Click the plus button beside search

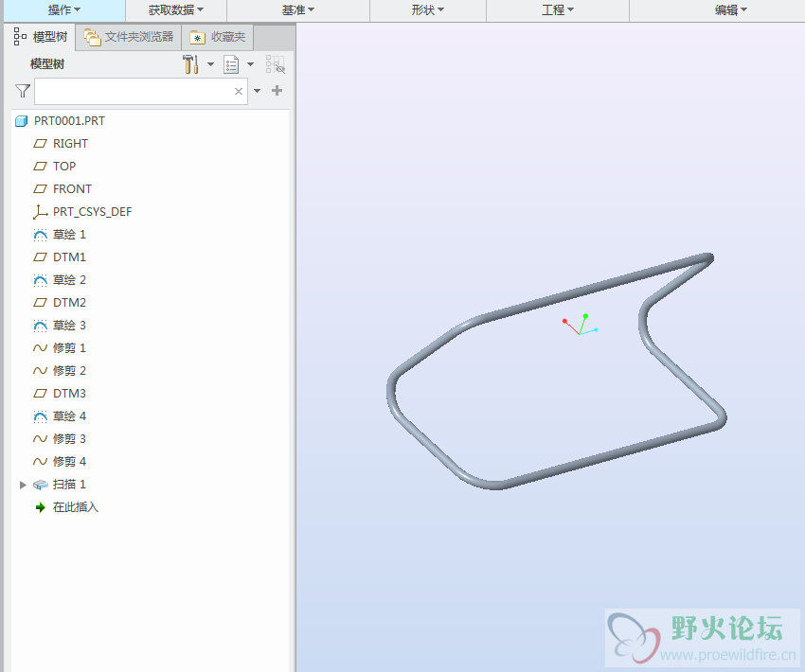coord(277,91)
